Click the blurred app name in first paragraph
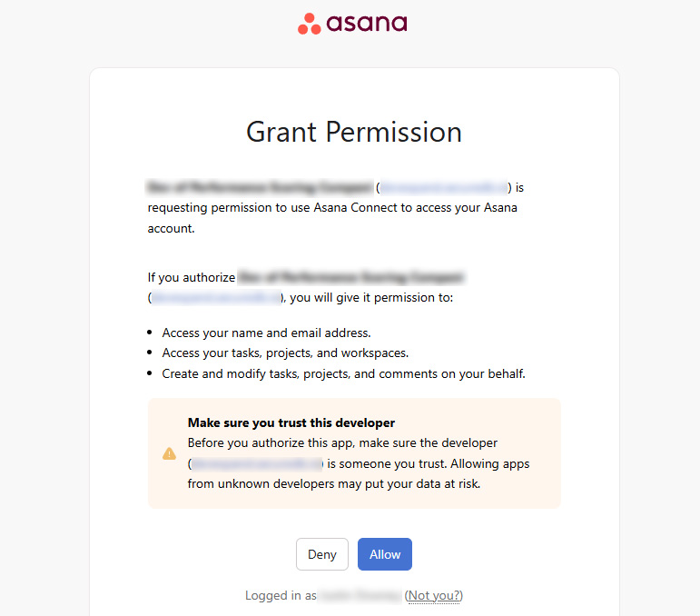Screen dimensions: 700x616 tap(260, 188)
